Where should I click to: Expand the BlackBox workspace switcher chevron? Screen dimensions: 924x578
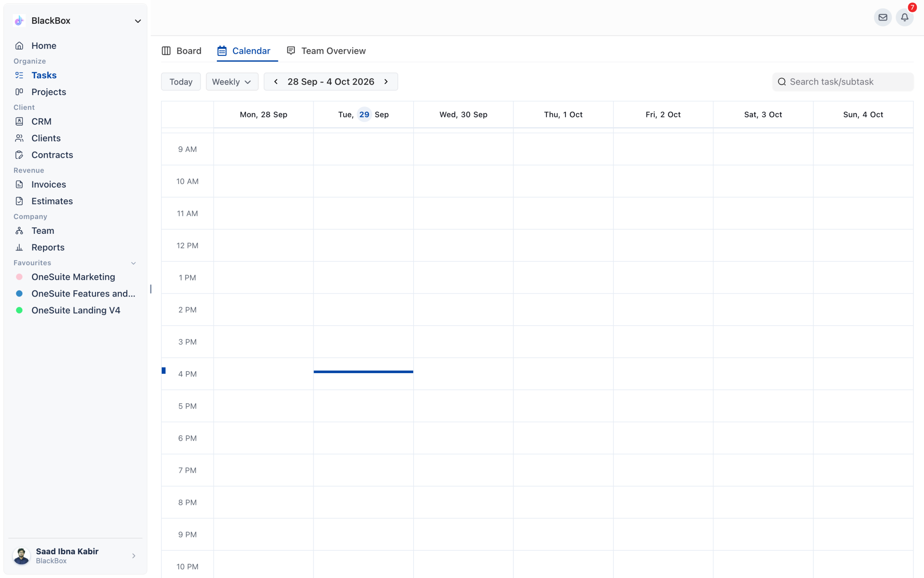point(138,21)
